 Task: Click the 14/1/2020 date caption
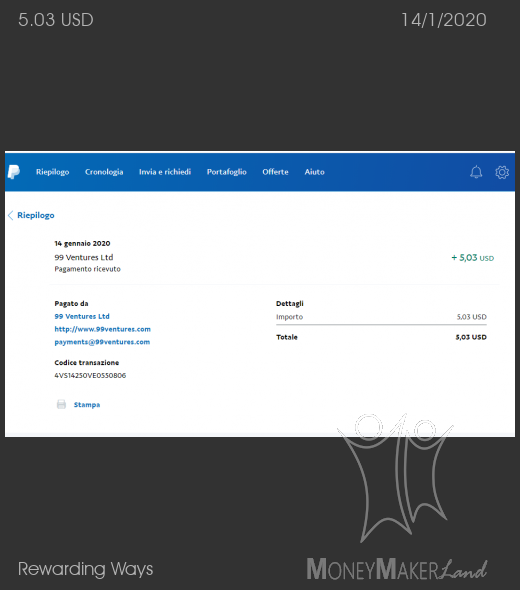click(x=444, y=20)
